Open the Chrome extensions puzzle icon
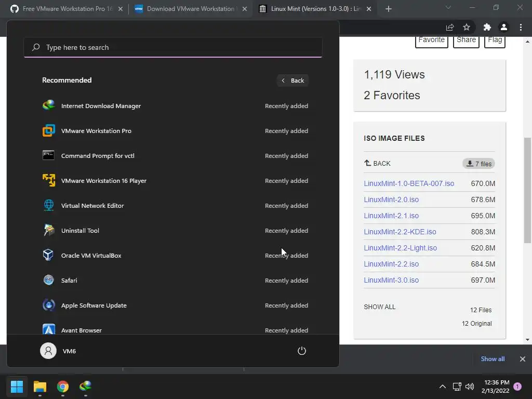This screenshot has width=532, height=399. [487, 27]
